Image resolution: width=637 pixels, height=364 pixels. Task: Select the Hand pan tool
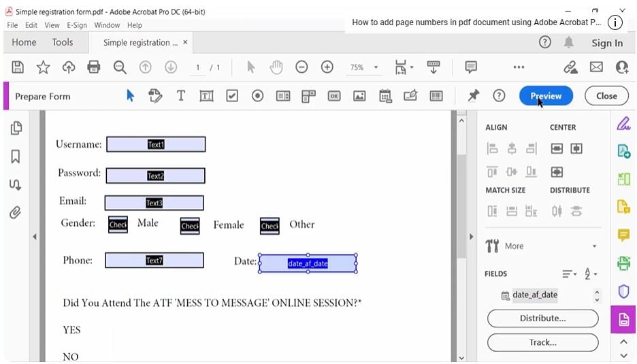[x=276, y=67]
